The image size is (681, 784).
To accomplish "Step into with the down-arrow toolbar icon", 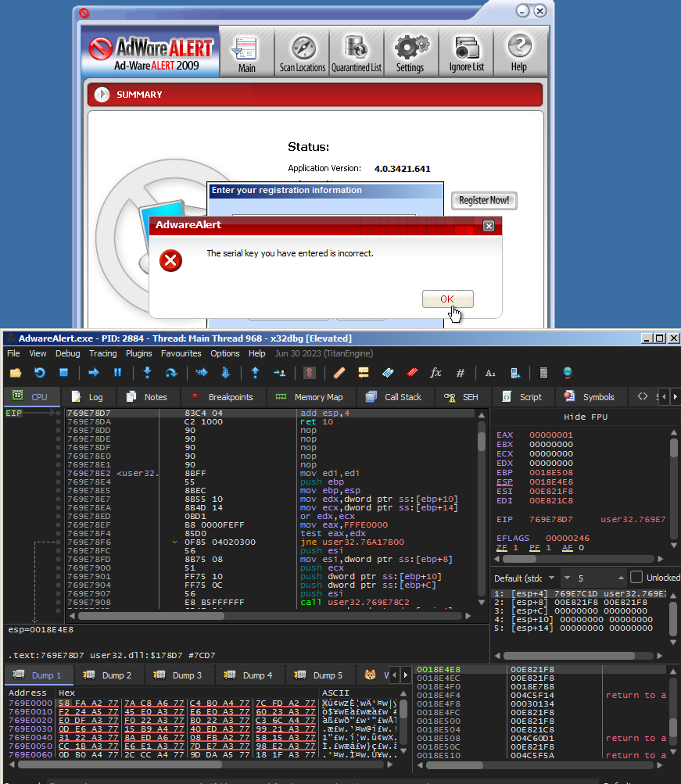I will pyautogui.click(x=147, y=373).
